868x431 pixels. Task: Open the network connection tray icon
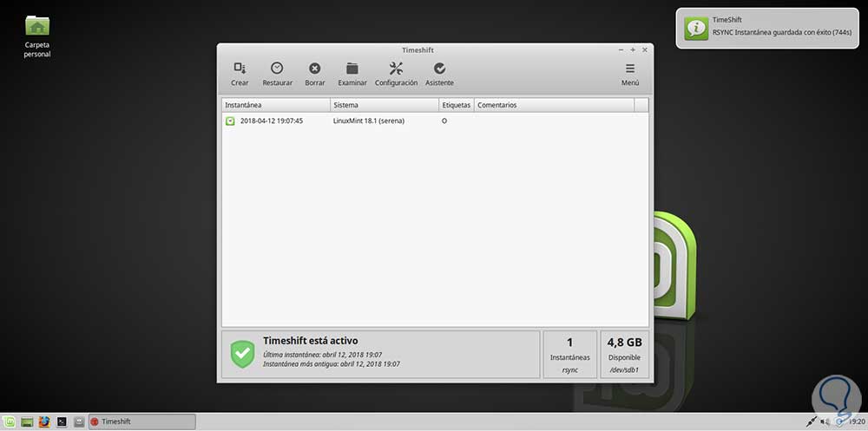pyautogui.click(x=812, y=422)
